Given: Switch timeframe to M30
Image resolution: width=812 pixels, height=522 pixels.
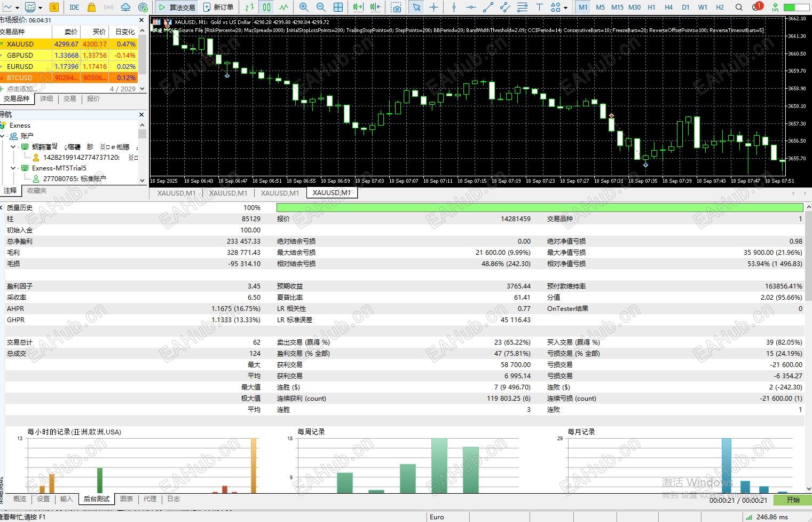Looking at the screenshot, I should (x=635, y=7).
